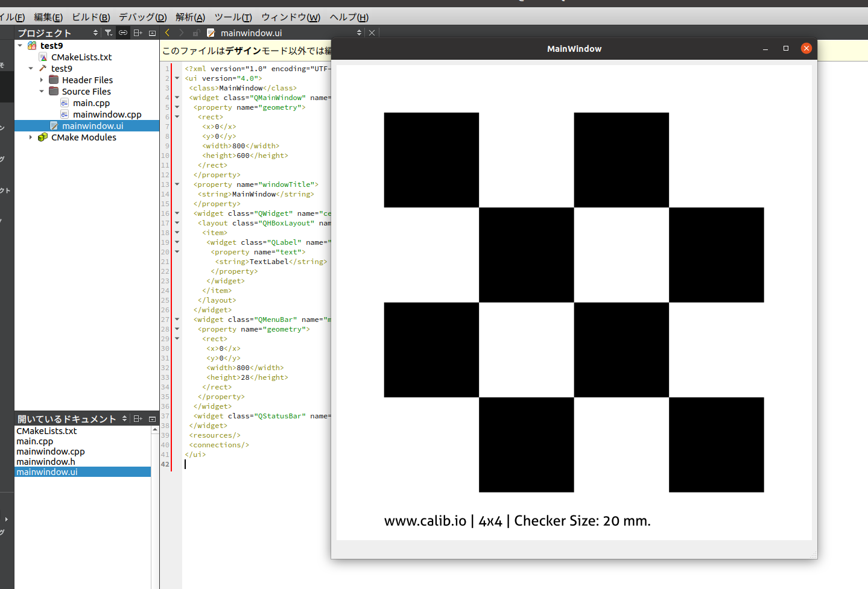Screen dimensions: 868x589
Task: Click the back navigation arrow above the editor
Action: (167, 33)
